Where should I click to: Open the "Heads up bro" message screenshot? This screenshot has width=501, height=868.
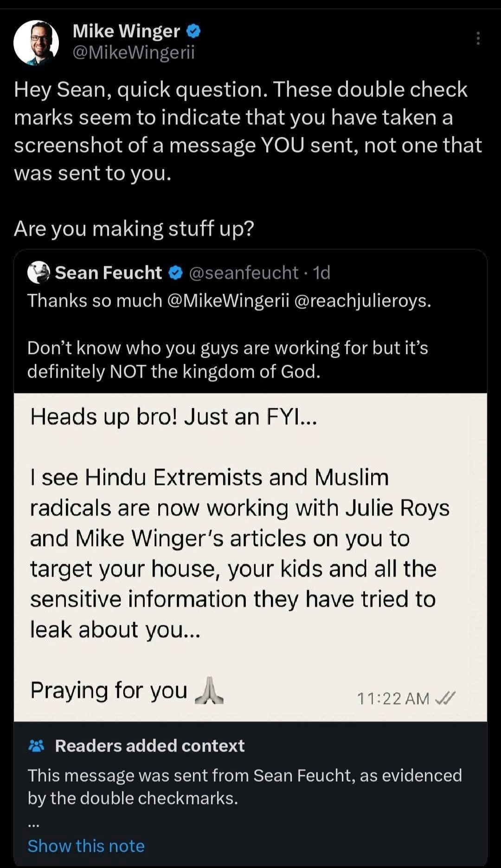(x=250, y=557)
